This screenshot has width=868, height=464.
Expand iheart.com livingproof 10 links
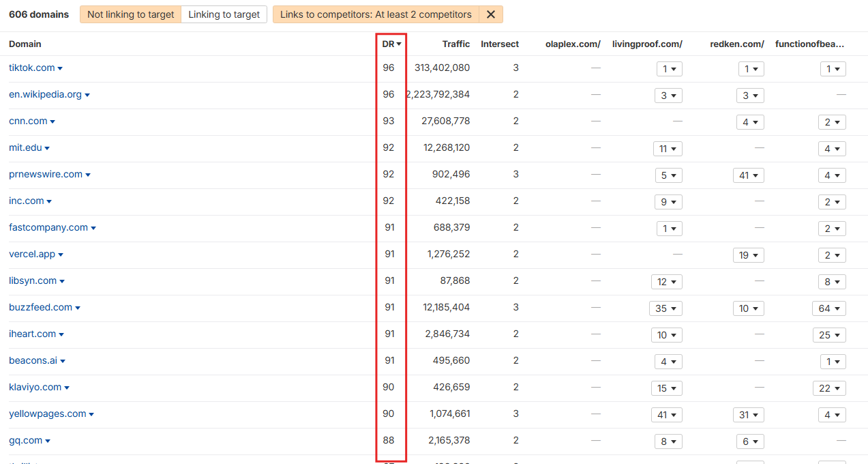pos(667,335)
